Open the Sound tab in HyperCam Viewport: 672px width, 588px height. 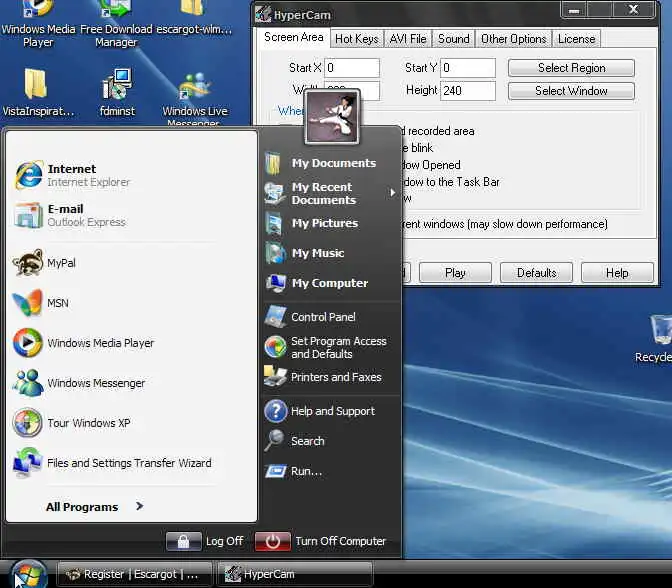click(454, 39)
